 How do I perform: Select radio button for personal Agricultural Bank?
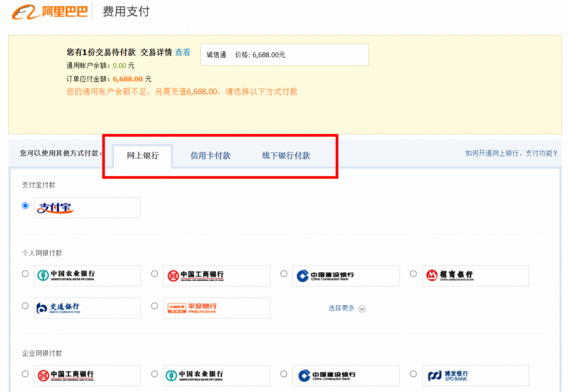pos(25,274)
